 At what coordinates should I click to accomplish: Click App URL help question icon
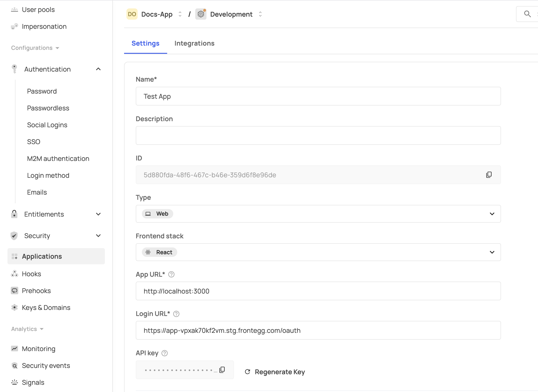tap(171, 275)
